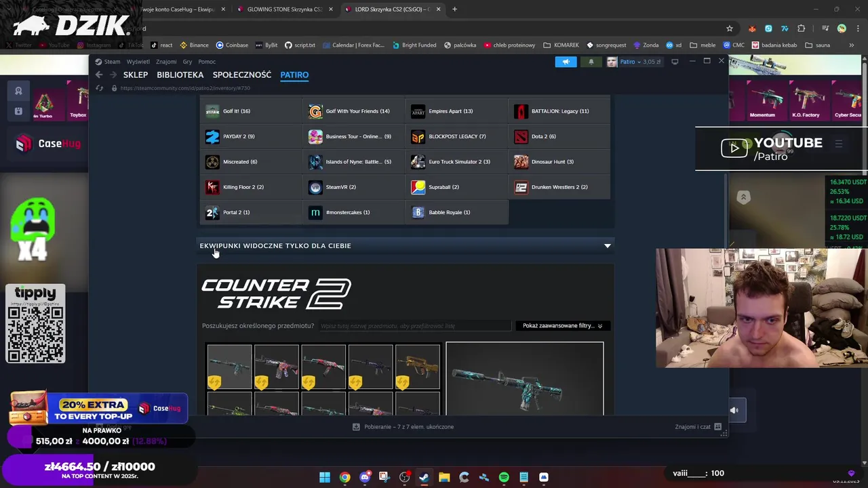Image resolution: width=868 pixels, height=488 pixels.
Task: Open Pobieranie downloads status
Action: [403, 427]
